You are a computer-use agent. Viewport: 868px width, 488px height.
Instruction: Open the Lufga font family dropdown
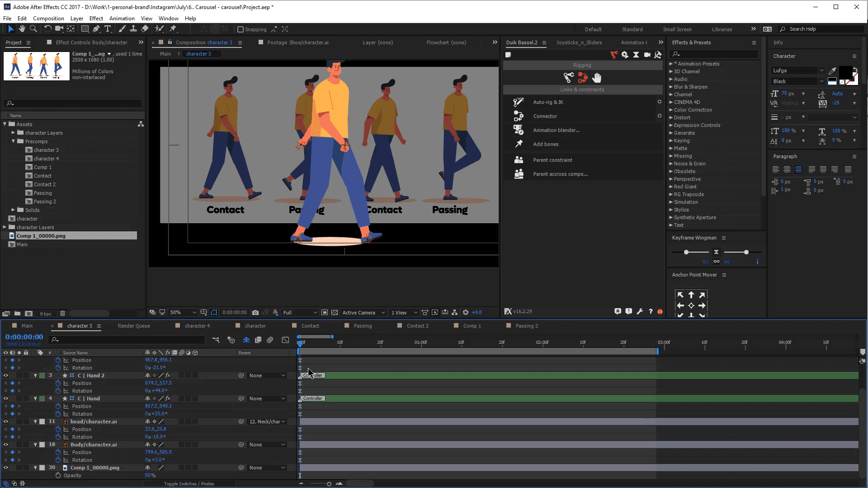click(797, 70)
